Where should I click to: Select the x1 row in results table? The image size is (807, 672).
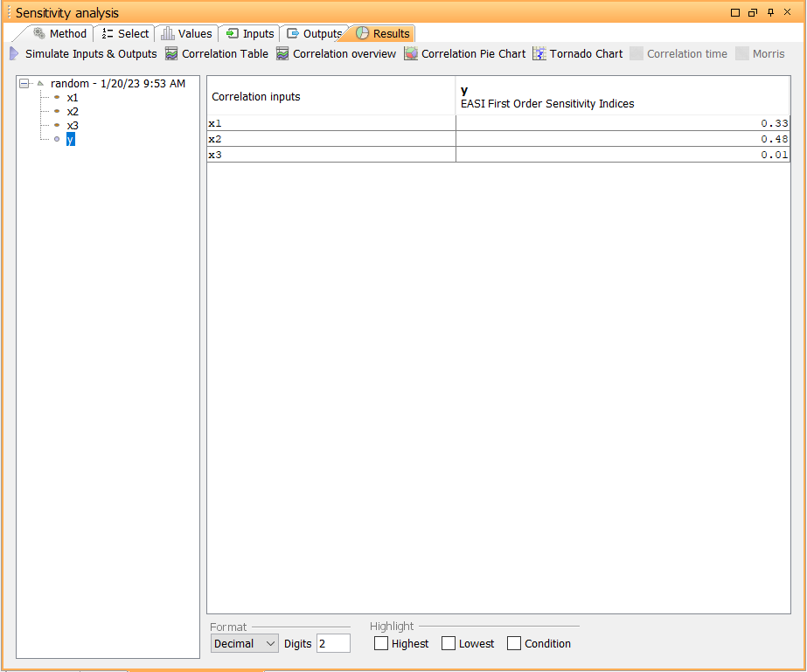(x=498, y=123)
